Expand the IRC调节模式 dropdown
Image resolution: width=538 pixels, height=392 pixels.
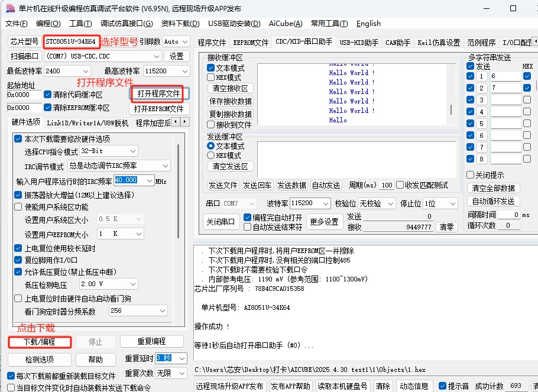pyautogui.click(x=119, y=166)
